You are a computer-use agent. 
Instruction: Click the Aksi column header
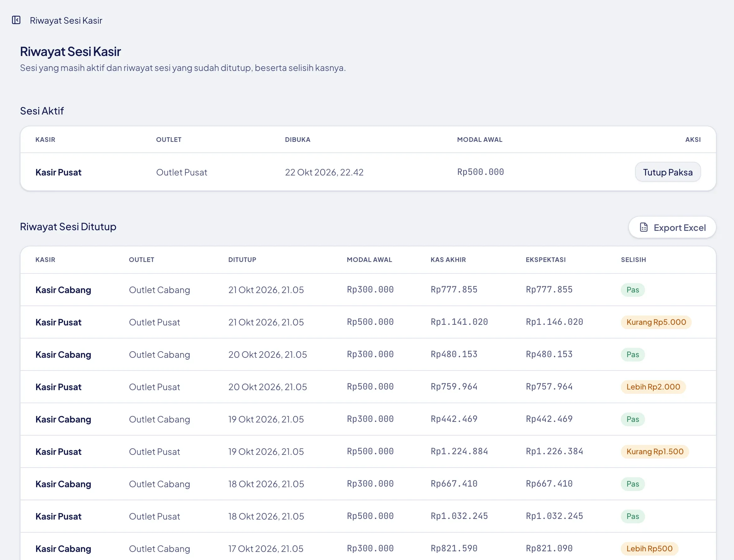[693, 140]
